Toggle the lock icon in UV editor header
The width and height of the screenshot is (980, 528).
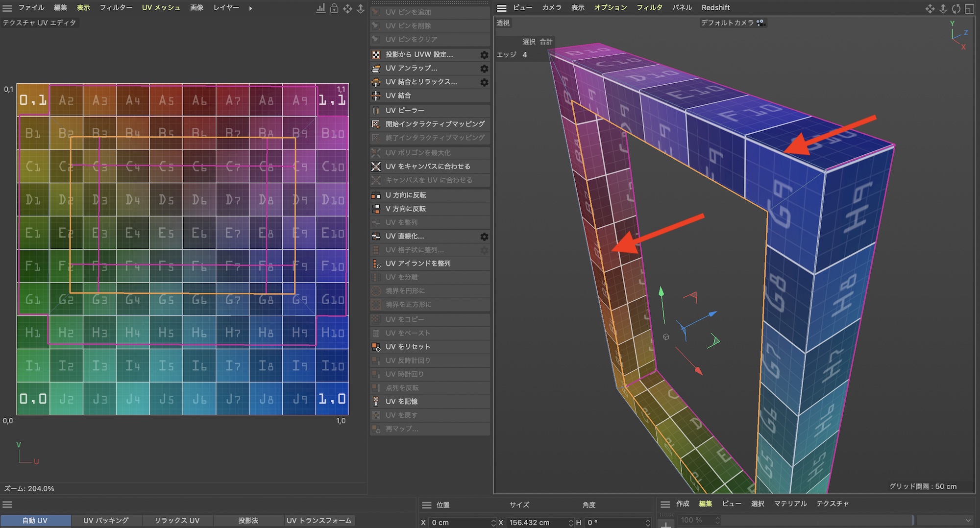click(x=334, y=8)
